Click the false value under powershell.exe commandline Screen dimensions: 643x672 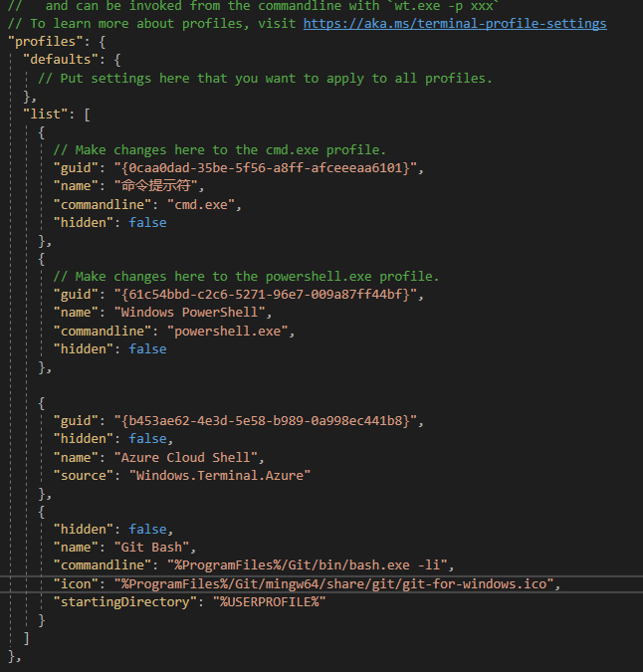point(147,348)
